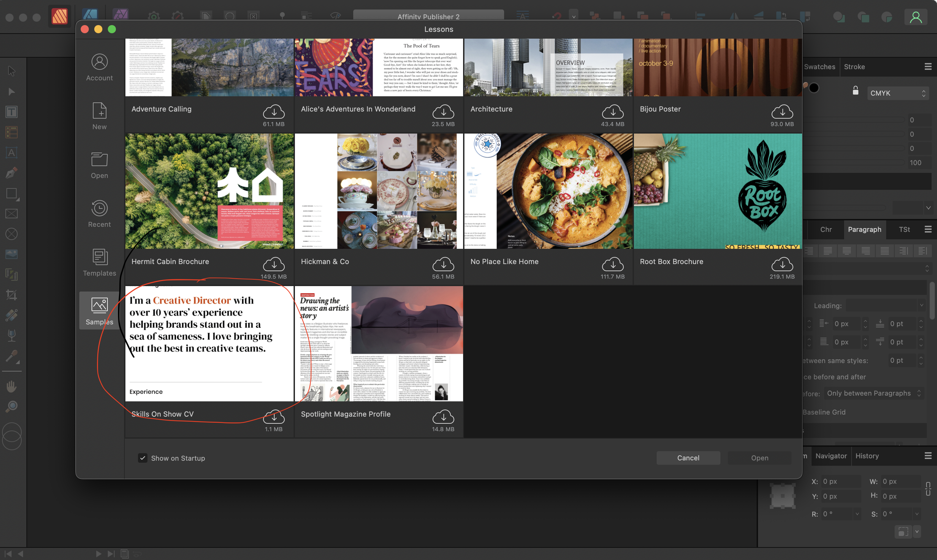The height and width of the screenshot is (560, 937).
Task: Open the Templates sidebar section
Action: coord(99,263)
